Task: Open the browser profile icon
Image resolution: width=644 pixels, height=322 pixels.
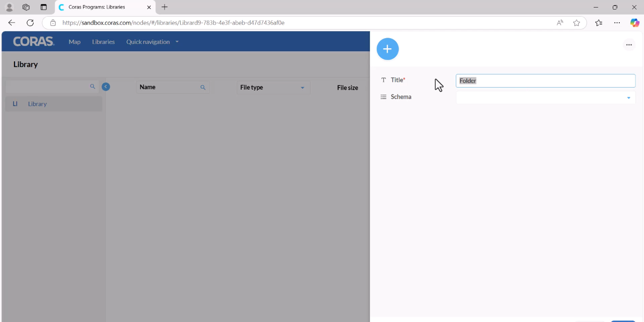Action: [9, 7]
